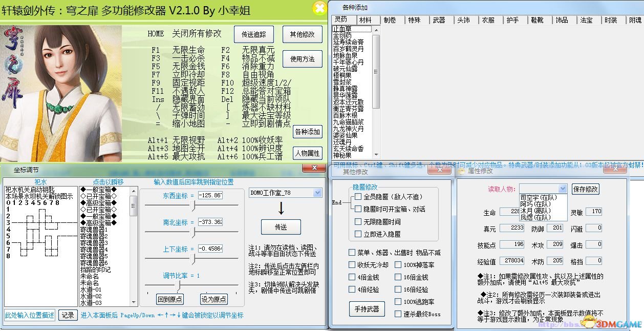Adjust the 东西坐标 slider
The image size is (644, 331).
191,206
